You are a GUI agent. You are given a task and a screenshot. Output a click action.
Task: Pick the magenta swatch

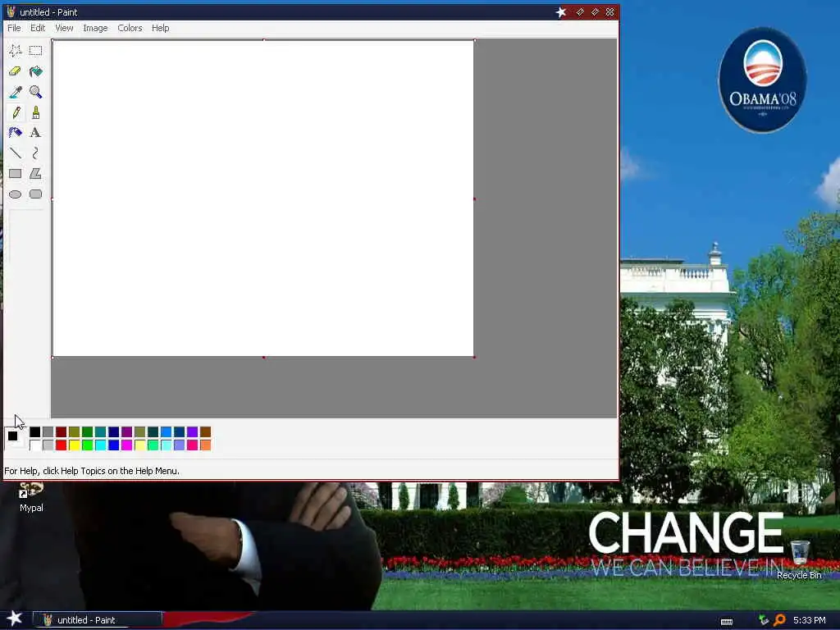126,445
